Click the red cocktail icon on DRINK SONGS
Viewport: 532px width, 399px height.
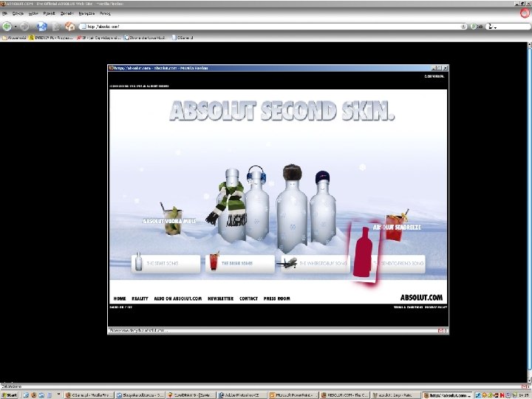point(214,262)
